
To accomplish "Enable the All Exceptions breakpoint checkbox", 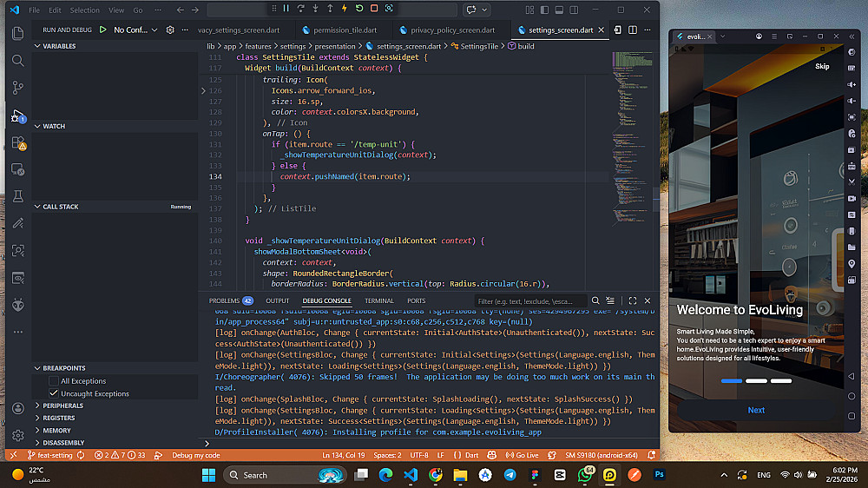I will click(54, 380).
